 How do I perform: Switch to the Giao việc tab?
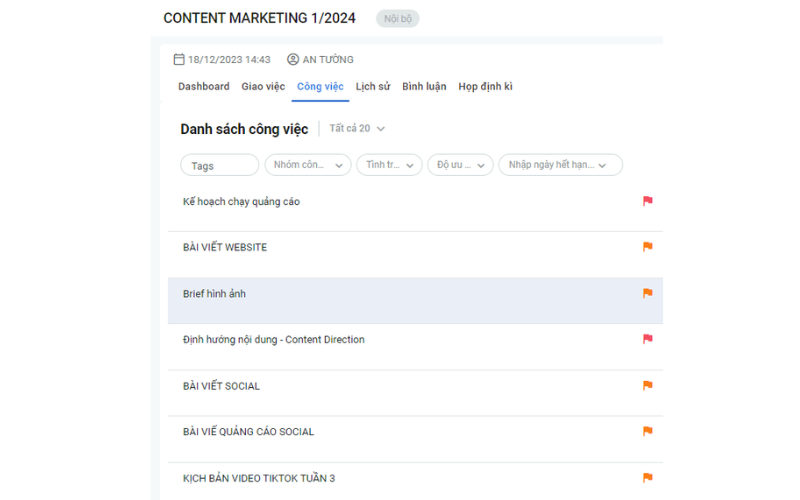(263, 86)
